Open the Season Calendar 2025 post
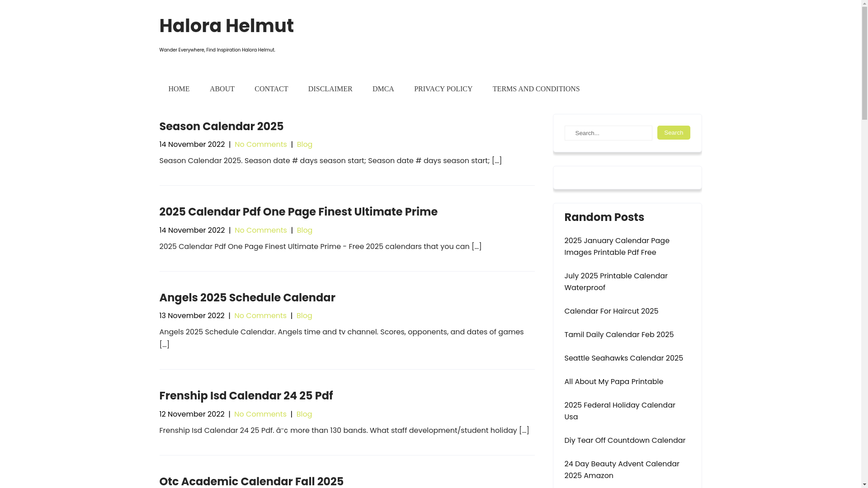 [221, 127]
